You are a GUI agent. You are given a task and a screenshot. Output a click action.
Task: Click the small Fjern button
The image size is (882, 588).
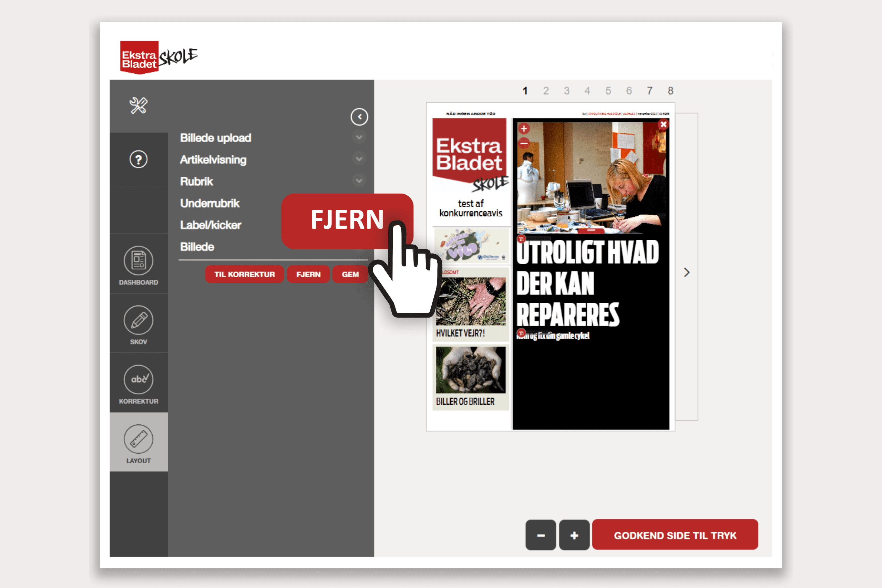308,274
